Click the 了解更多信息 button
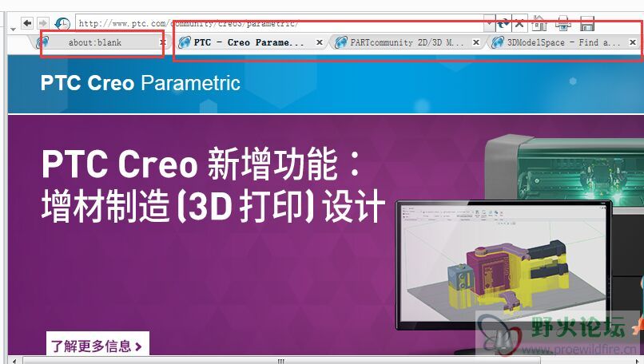644x364 pixels. (97, 346)
